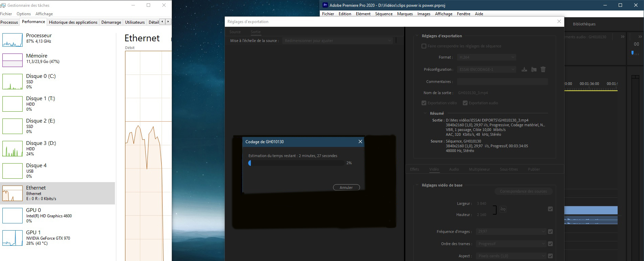Click the Correspondance des sources button

click(523, 191)
